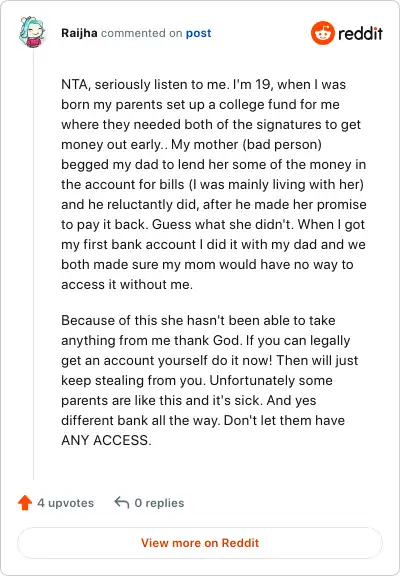Click the first paragraph starting with NTA

click(214, 184)
